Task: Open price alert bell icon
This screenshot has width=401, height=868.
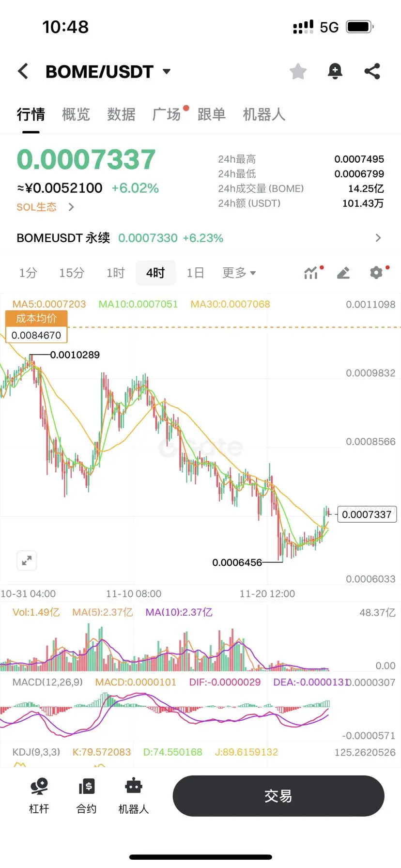Action: (335, 71)
